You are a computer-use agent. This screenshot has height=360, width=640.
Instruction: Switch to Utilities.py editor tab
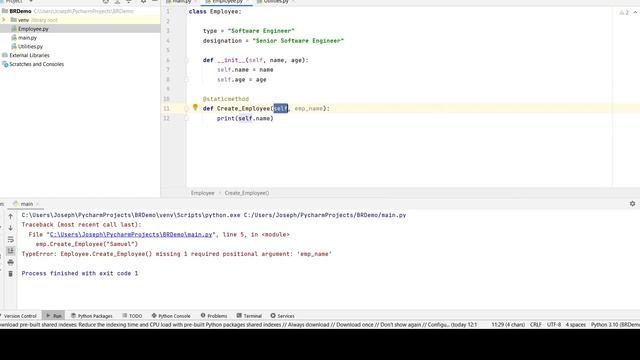[x=276, y=2]
